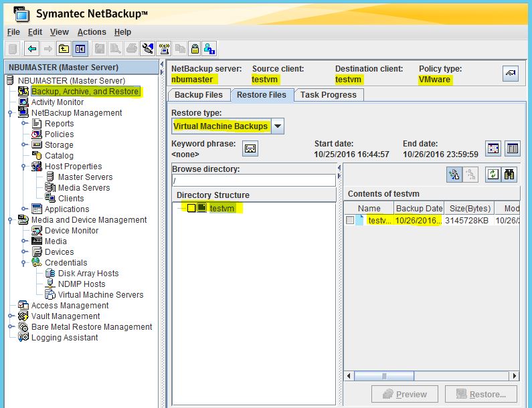
Task: Open the specify NetBackup machines hand icon
Action: [x=511, y=74]
